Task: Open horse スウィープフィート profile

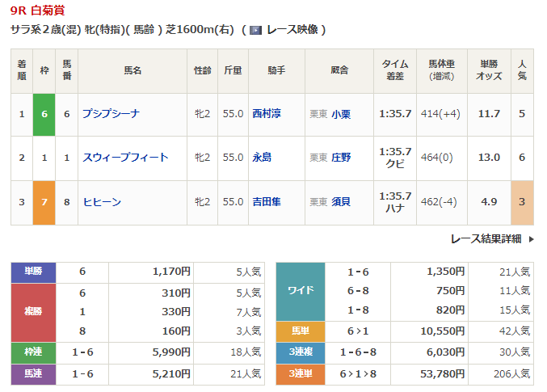Action: [125, 158]
